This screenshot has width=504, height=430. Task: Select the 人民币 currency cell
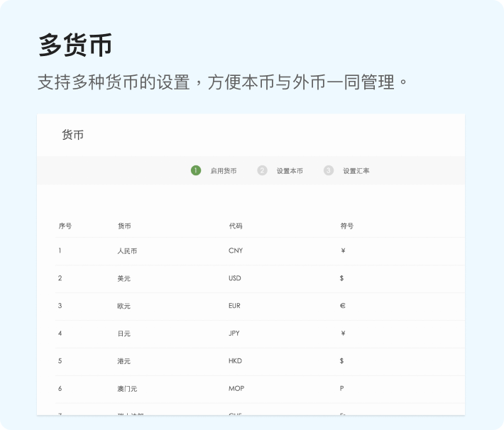click(x=127, y=251)
